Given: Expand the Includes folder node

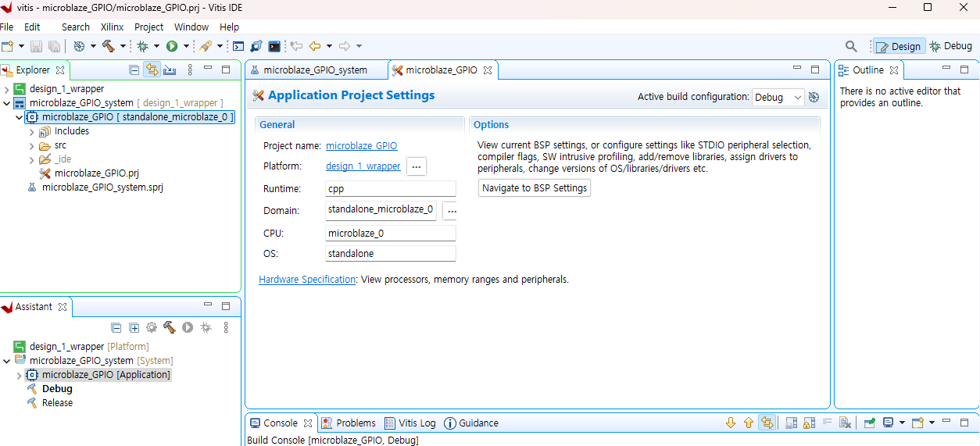Looking at the screenshot, I should [x=32, y=131].
